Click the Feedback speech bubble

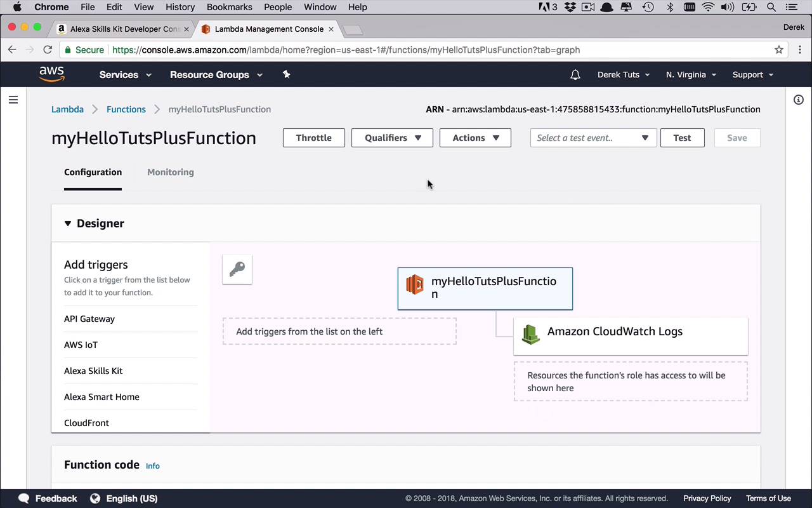pos(24,498)
